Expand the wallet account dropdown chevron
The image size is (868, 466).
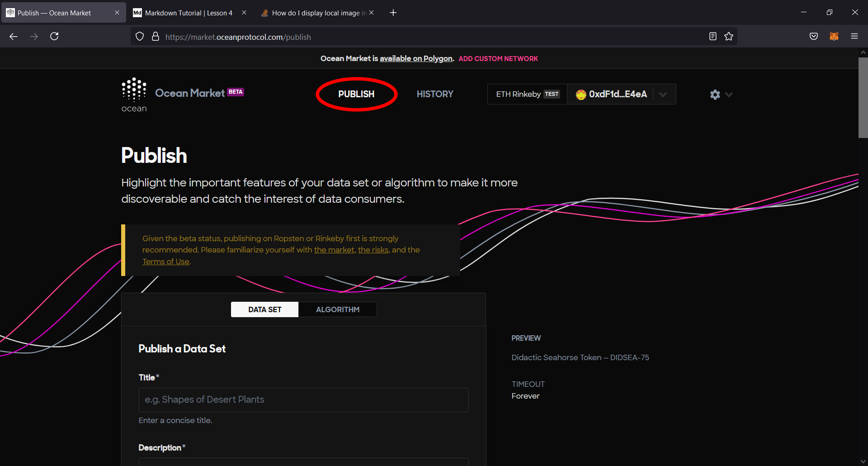[663, 95]
